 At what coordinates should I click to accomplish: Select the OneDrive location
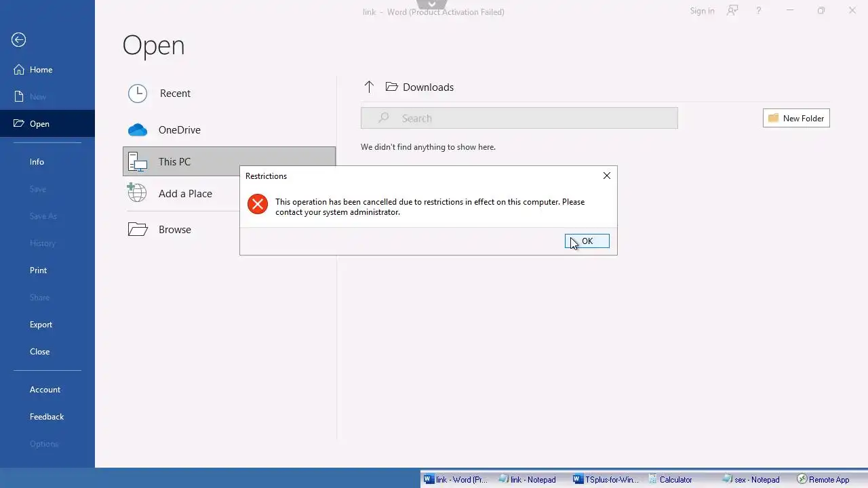(229, 129)
